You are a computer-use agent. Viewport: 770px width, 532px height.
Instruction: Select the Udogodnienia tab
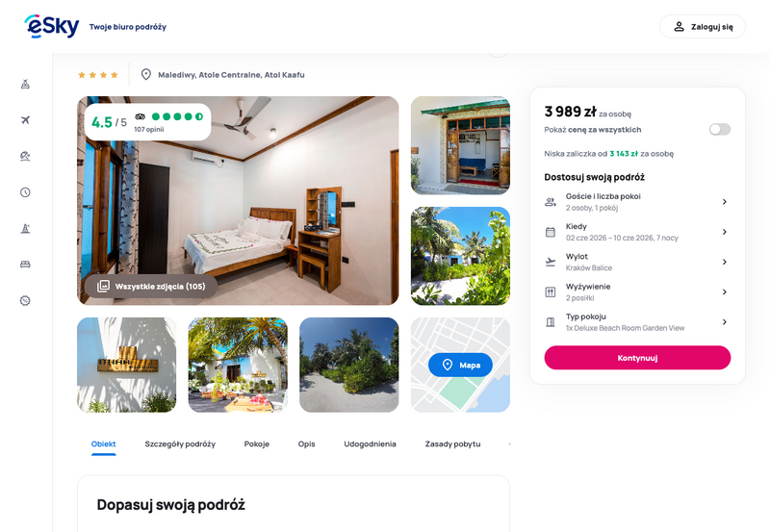point(370,444)
